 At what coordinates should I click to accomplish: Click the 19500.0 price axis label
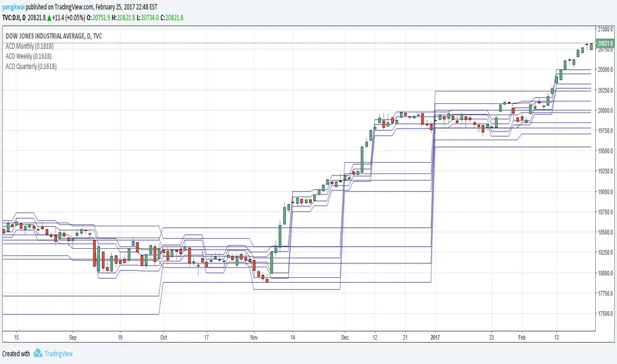coord(605,151)
